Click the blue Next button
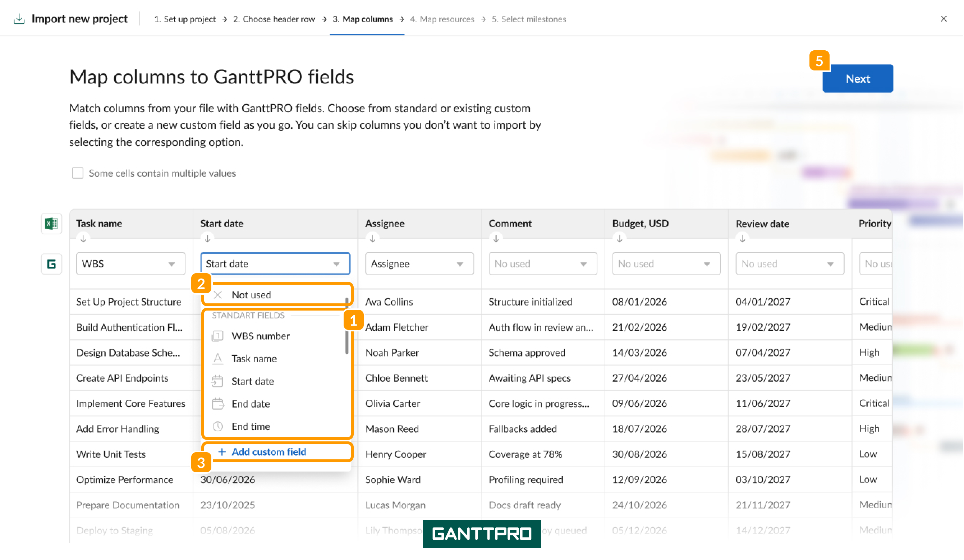This screenshot has width=964, height=560. (858, 78)
